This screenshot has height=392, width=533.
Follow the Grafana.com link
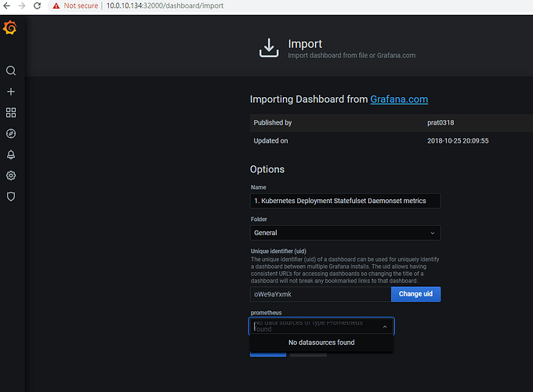tap(399, 100)
